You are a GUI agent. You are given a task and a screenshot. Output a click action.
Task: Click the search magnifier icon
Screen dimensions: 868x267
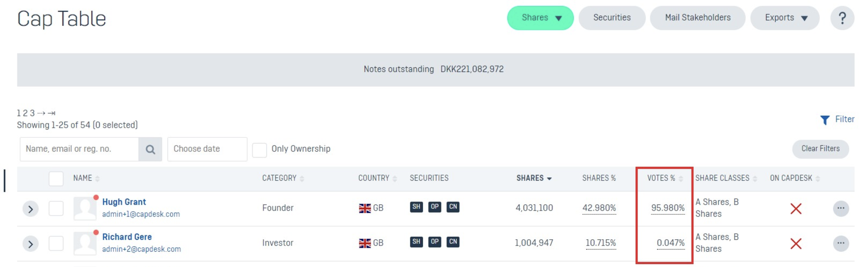[x=150, y=149]
